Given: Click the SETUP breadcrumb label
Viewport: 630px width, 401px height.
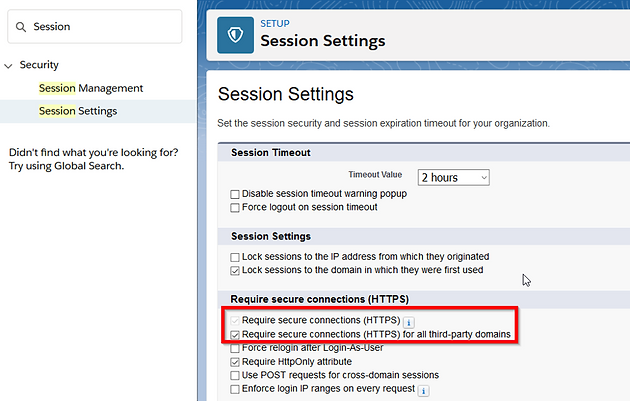Looking at the screenshot, I should pyautogui.click(x=275, y=24).
